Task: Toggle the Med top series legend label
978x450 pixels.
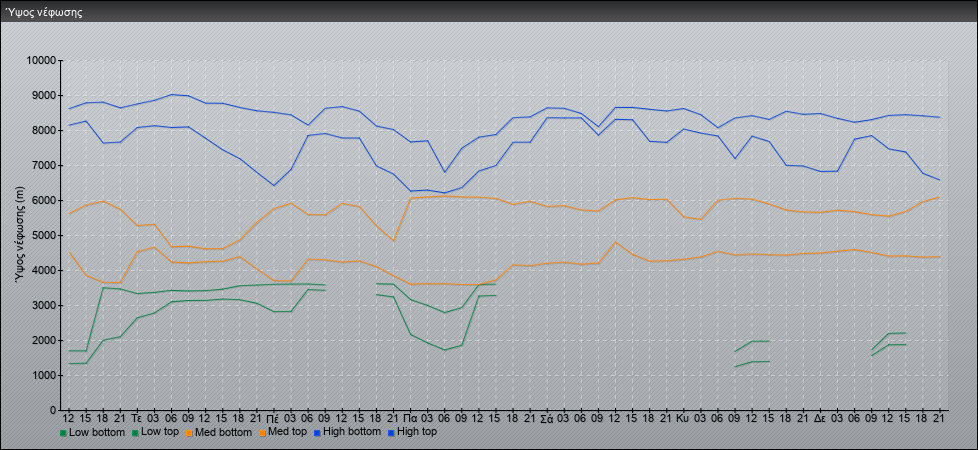Action: pyautogui.click(x=289, y=432)
